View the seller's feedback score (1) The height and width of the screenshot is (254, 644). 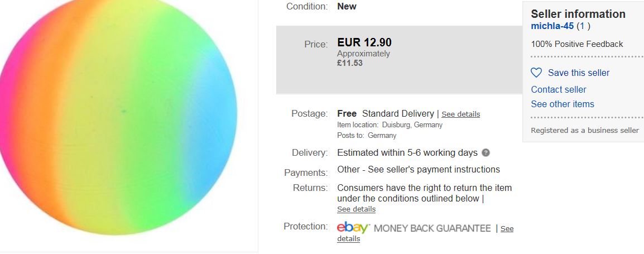click(581, 26)
